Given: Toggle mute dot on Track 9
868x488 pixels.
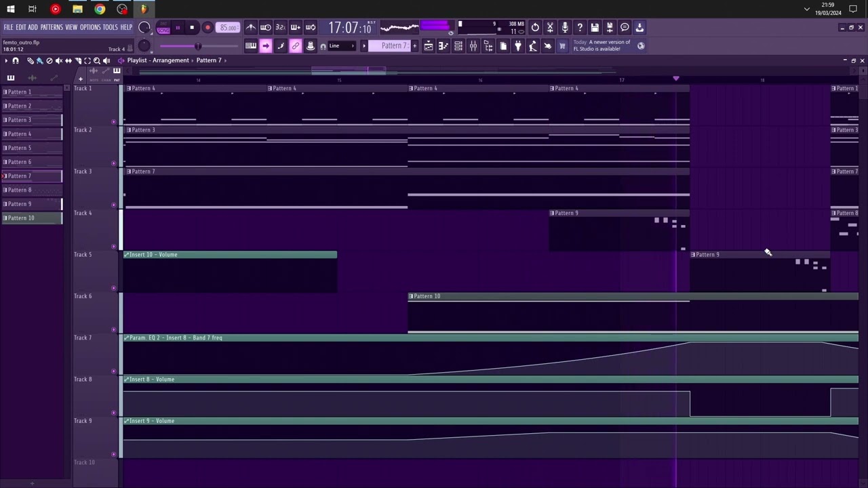Looking at the screenshot, I should click(113, 454).
